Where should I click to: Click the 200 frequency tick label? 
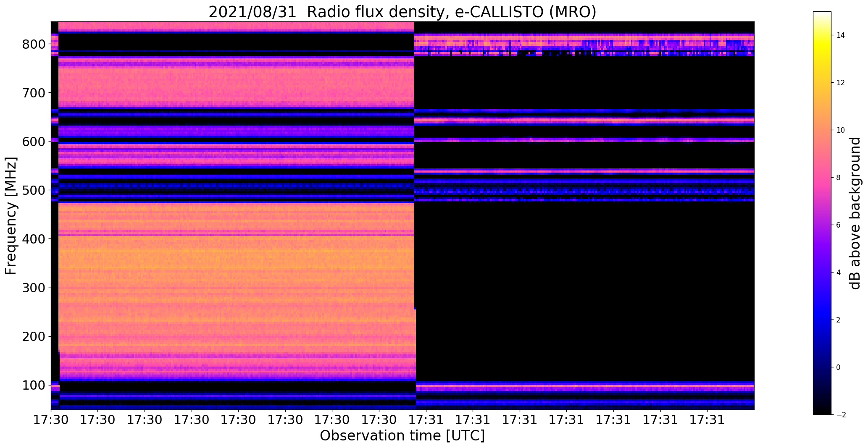pyautogui.click(x=34, y=336)
